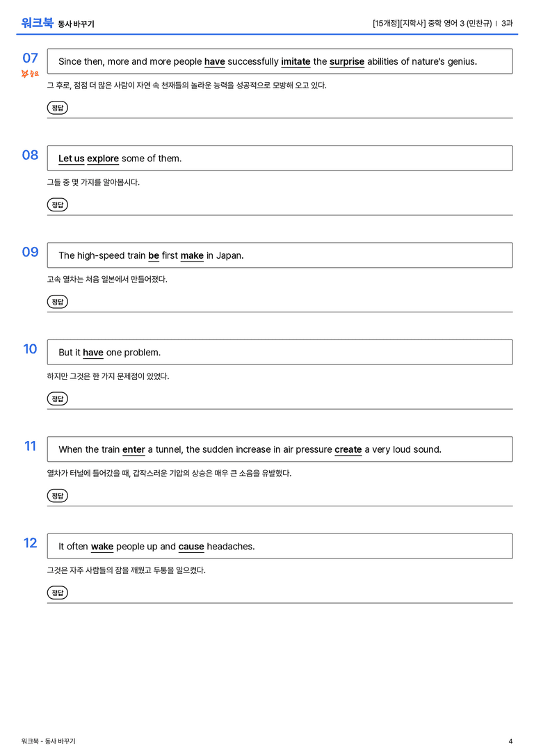Click question number 10 label
Image resolution: width=534 pixels, height=756 pixels.
(x=30, y=348)
